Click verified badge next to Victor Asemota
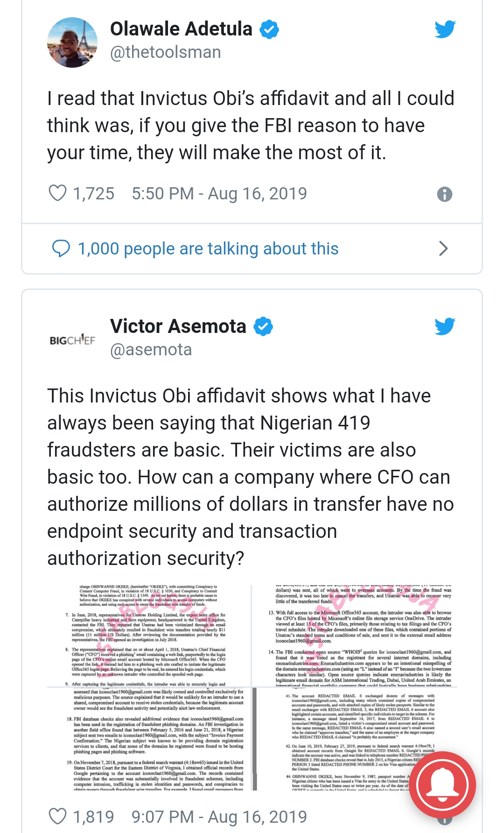This screenshot has width=504, height=833. pyautogui.click(x=263, y=326)
